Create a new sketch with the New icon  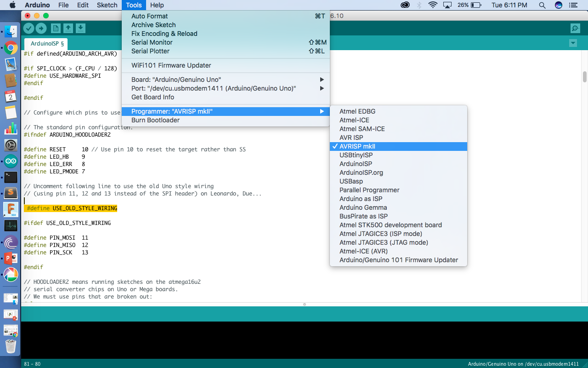(56, 29)
